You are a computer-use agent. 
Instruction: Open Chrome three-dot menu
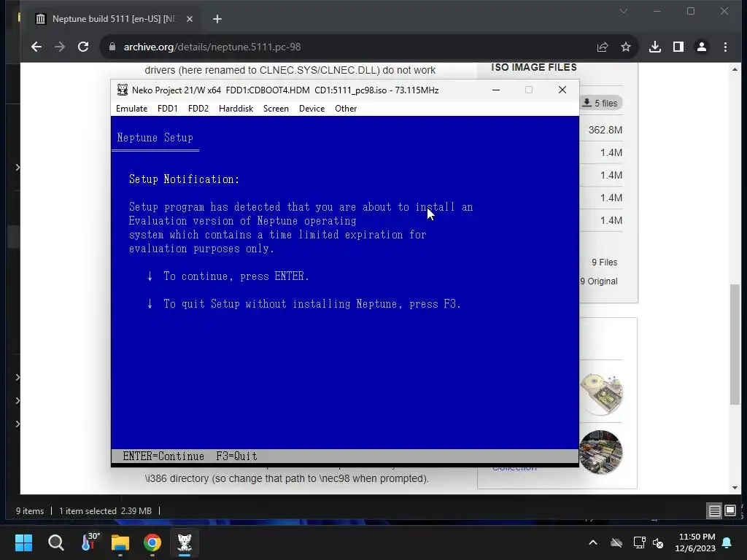tap(725, 47)
